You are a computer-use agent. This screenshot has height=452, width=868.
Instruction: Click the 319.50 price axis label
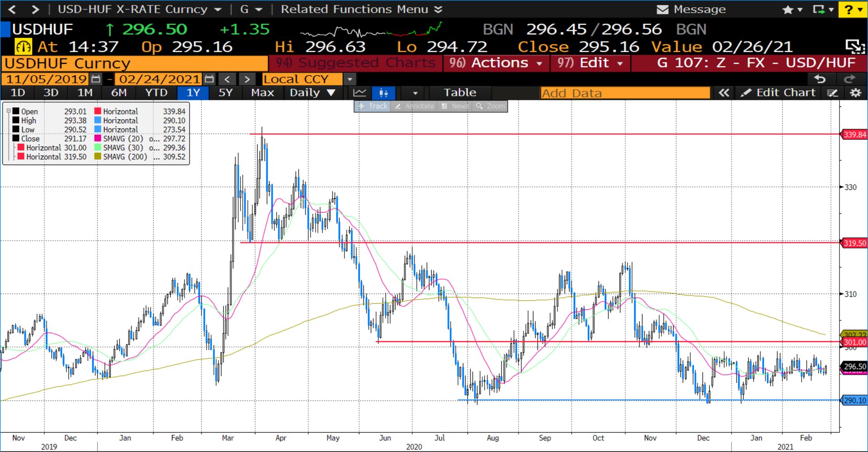point(854,243)
